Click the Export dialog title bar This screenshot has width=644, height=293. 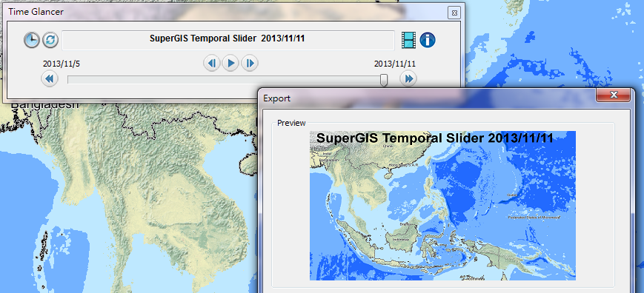[x=427, y=98]
